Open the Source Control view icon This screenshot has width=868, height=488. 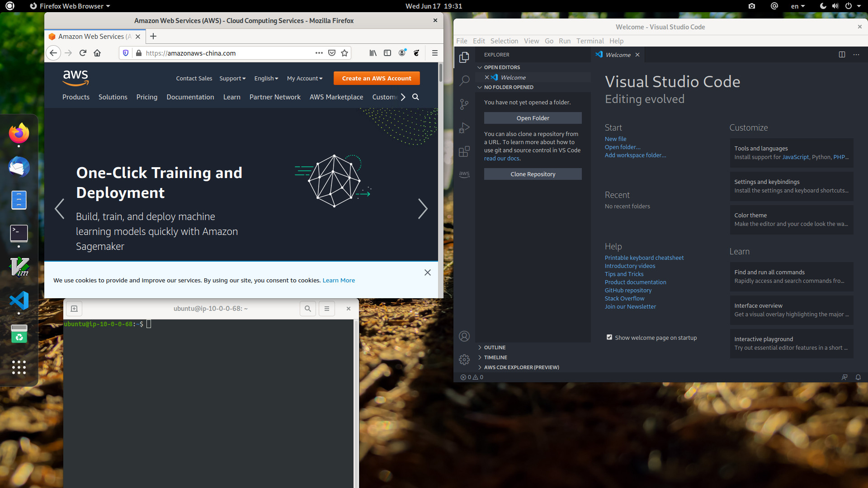[x=464, y=104]
